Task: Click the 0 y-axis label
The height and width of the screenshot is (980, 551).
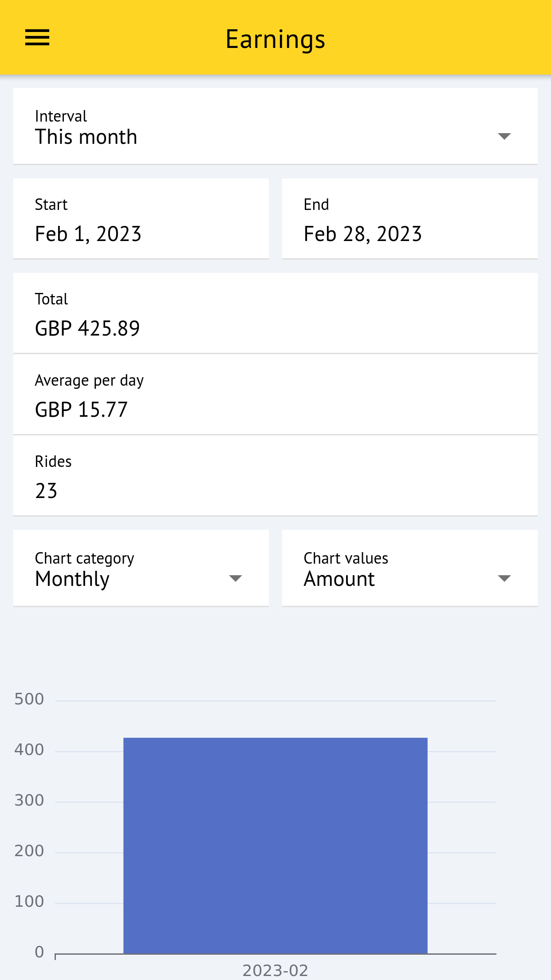Action: pos(39,952)
